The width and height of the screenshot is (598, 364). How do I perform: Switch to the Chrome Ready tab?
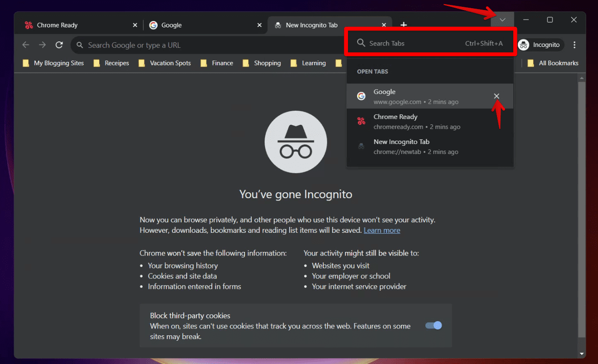coord(78,25)
